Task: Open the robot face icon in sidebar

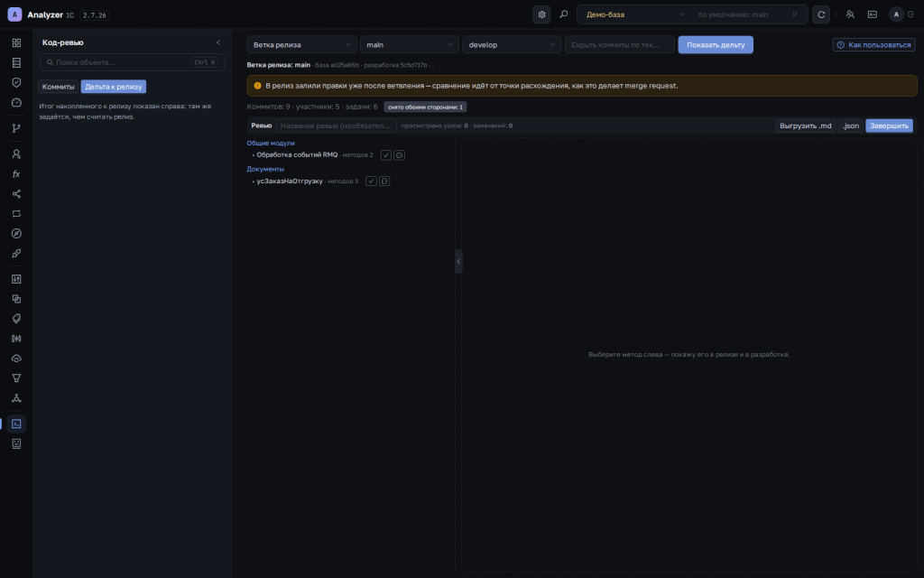Action: (x=16, y=443)
